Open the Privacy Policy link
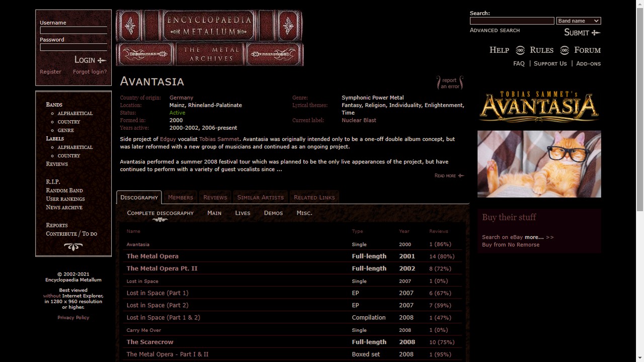 tap(73, 317)
